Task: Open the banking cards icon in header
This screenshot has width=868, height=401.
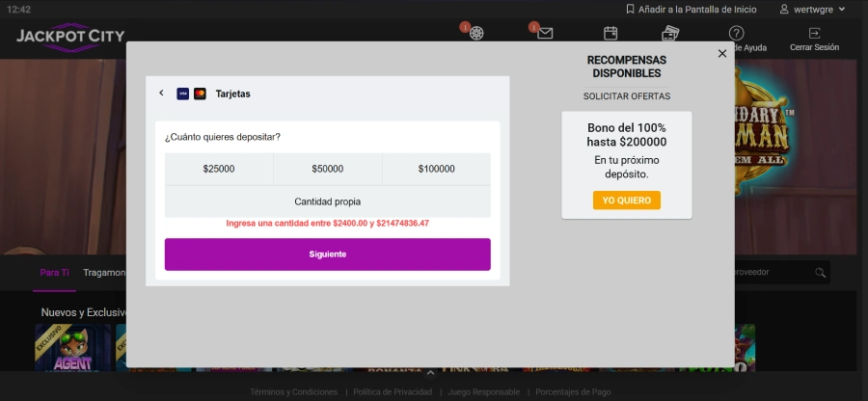Action: [670, 33]
